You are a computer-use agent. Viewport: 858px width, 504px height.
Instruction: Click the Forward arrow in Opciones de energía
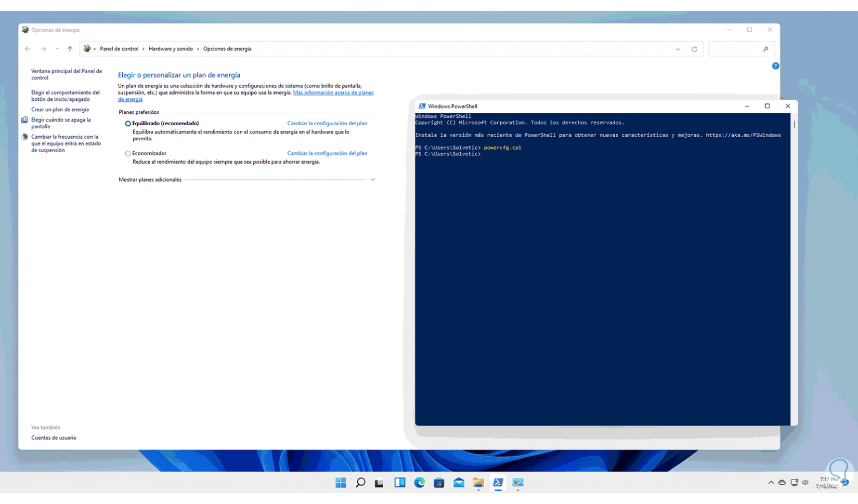coord(43,49)
